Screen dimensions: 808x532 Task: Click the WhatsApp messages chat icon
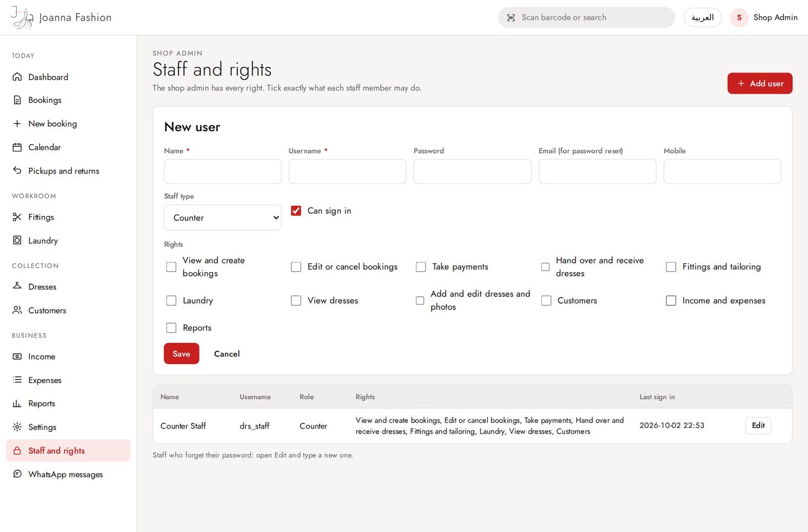point(17,474)
